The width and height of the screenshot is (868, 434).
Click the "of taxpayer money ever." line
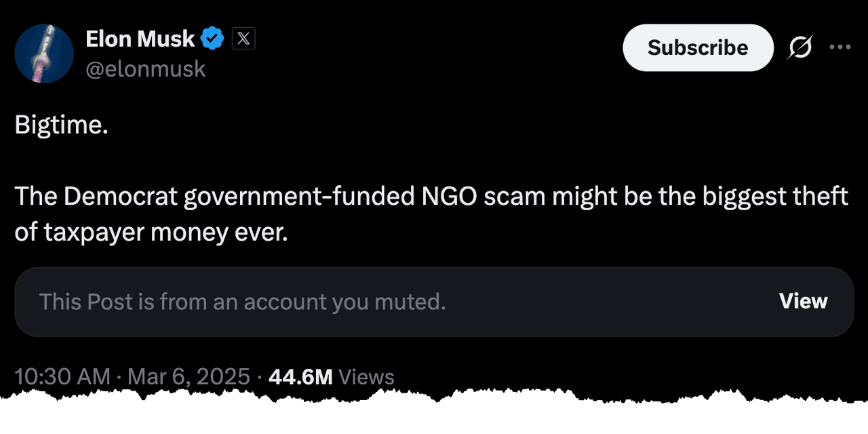pos(151,232)
